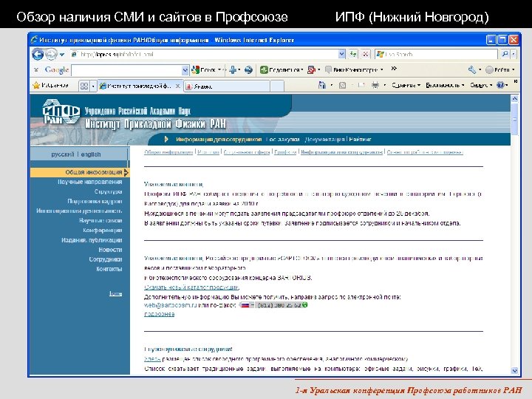Viewport: 532px width, 399px height.
Task: Open Google toolbar wrench settings icon
Action: pyautogui.click(x=472, y=70)
